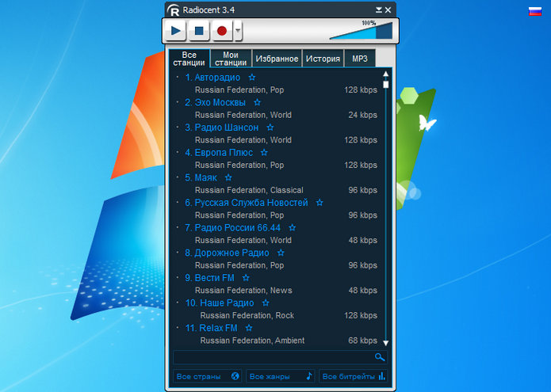The image size is (551, 392).
Task: Open the Все жанры genre filter
Action: [280, 377]
